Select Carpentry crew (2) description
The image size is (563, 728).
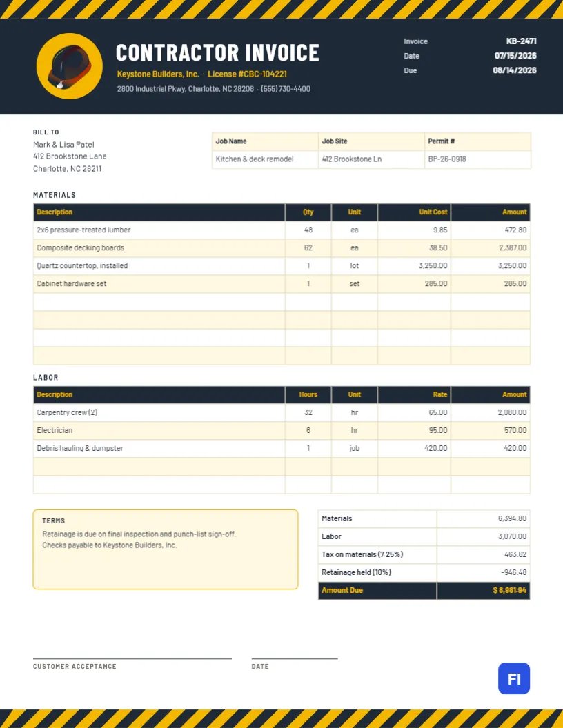click(x=67, y=412)
